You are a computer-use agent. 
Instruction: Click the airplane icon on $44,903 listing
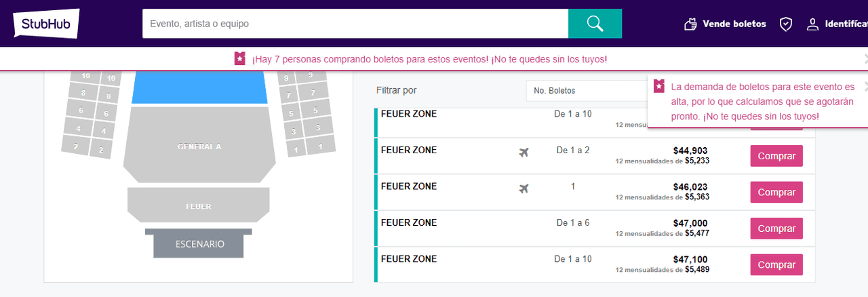(524, 153)
